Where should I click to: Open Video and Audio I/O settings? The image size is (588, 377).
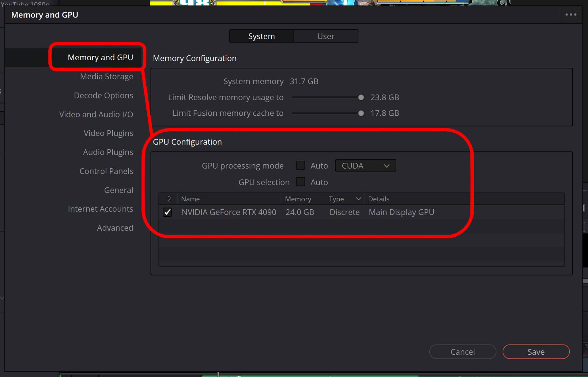click(96, 114)
